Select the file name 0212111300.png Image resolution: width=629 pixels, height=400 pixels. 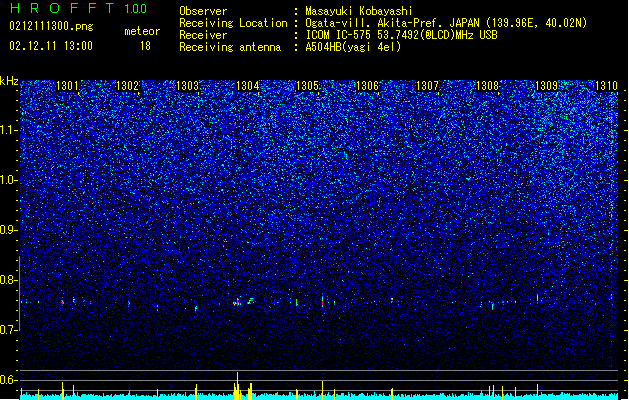(51, 26)
